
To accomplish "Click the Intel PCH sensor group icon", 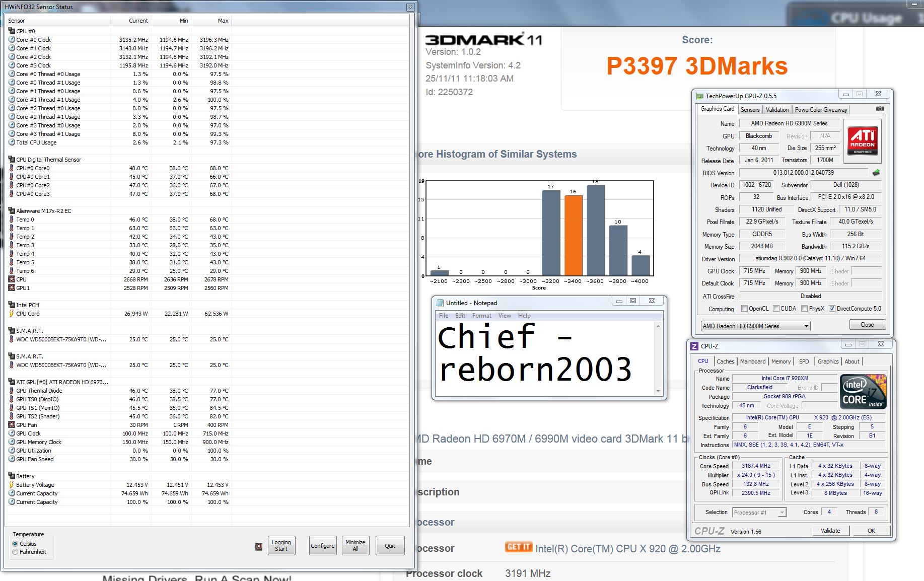I will [12, 305].
